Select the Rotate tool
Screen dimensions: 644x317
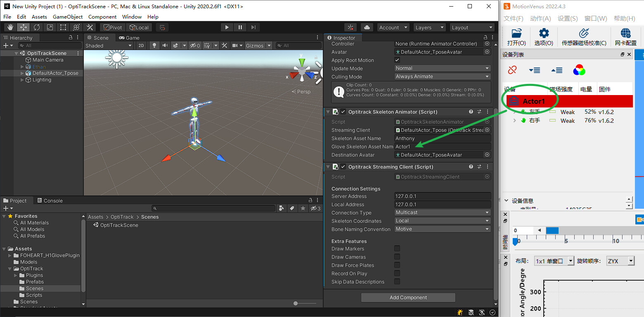pos(37,27)
